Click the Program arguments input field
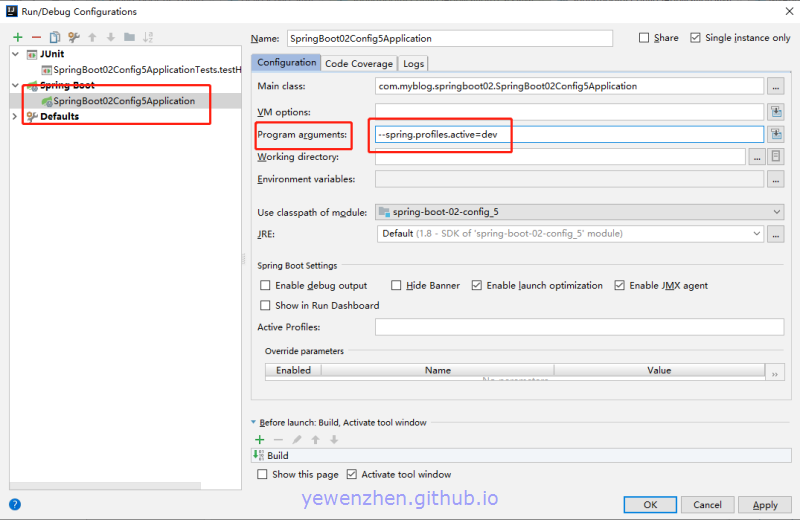Viewport: 800px width, 520px height. (568, 134)
